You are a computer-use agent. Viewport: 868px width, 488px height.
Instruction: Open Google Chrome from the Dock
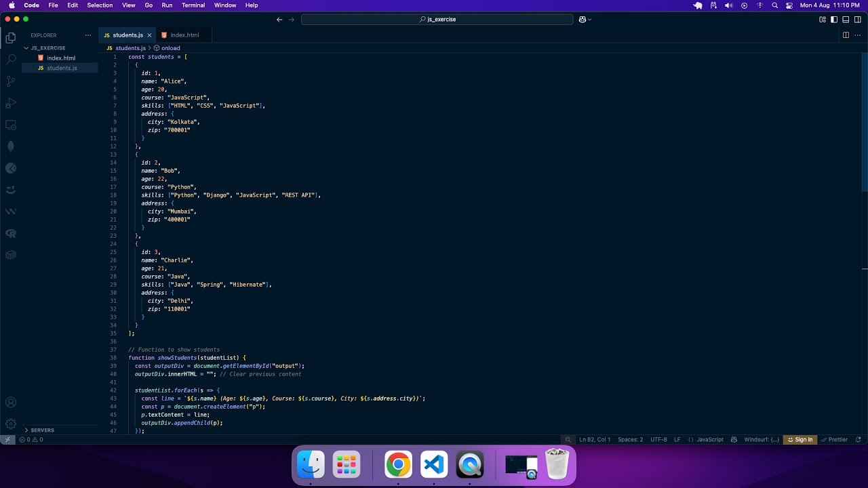click(x=399, y=465)
